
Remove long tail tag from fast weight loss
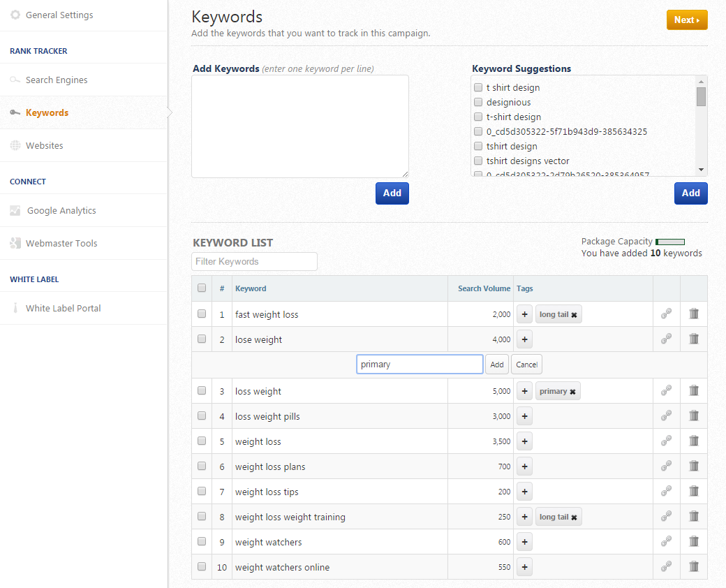point(574,315)
